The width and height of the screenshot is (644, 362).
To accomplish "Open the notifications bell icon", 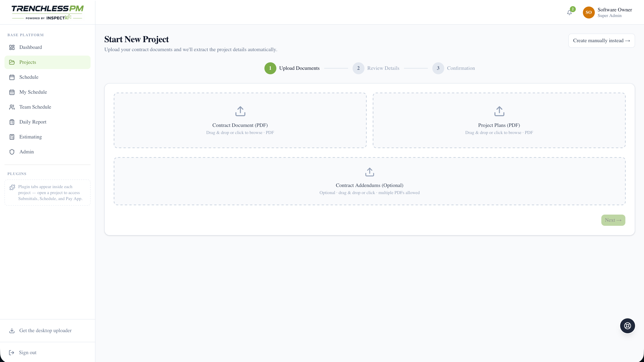I will [x=569, y=13].
